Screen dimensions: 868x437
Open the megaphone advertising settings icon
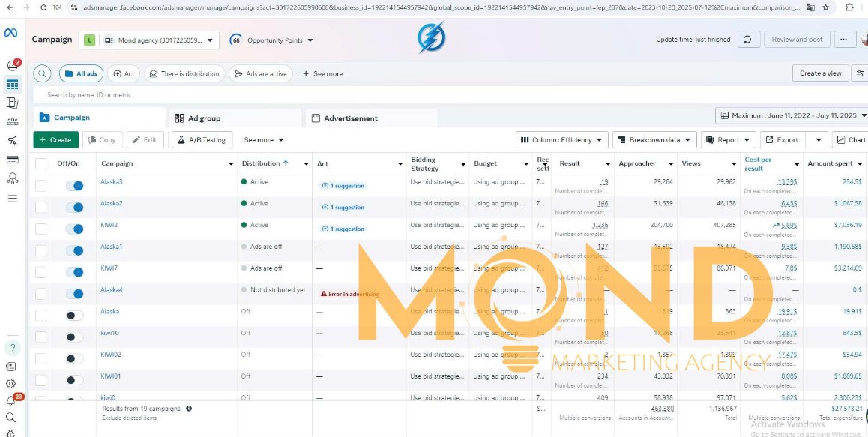12,141
